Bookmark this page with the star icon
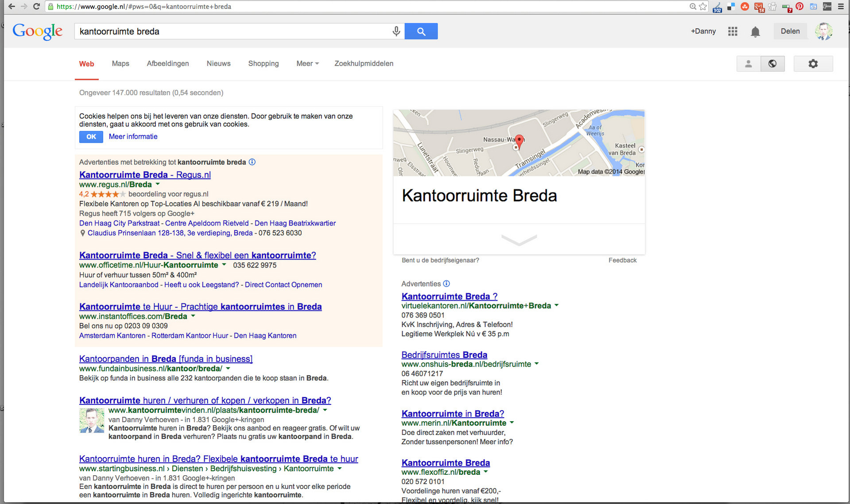The height and width of the screenshot is (504, 850). tap(703, 7)
